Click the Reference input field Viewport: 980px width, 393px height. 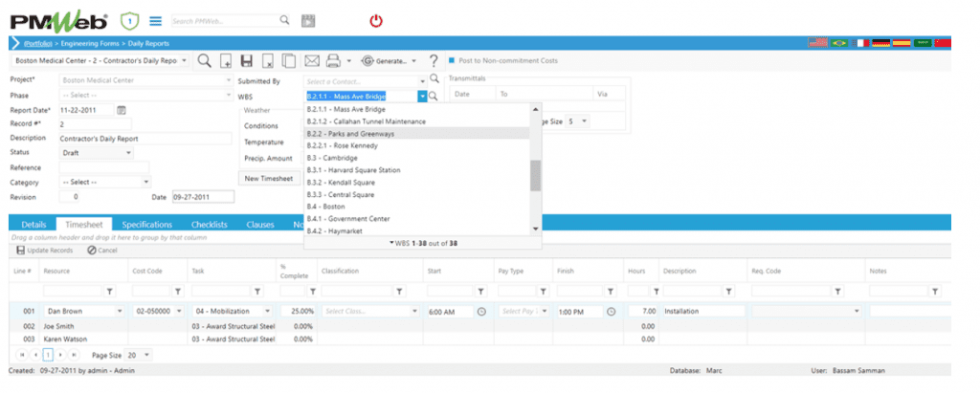[103, 167]
